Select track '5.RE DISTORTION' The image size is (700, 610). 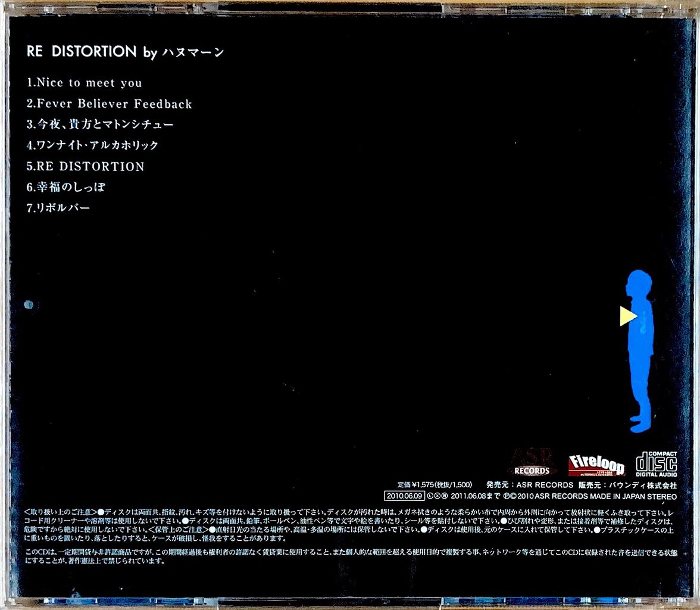(x=85, y=166)
